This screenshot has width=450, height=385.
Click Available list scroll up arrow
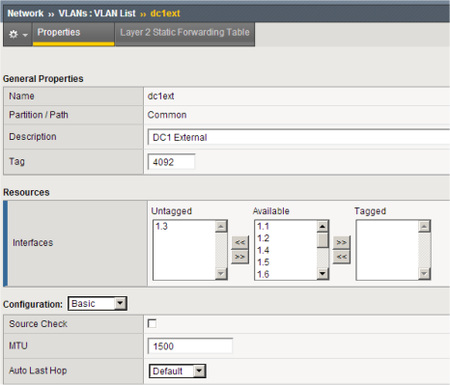point(322,227)
